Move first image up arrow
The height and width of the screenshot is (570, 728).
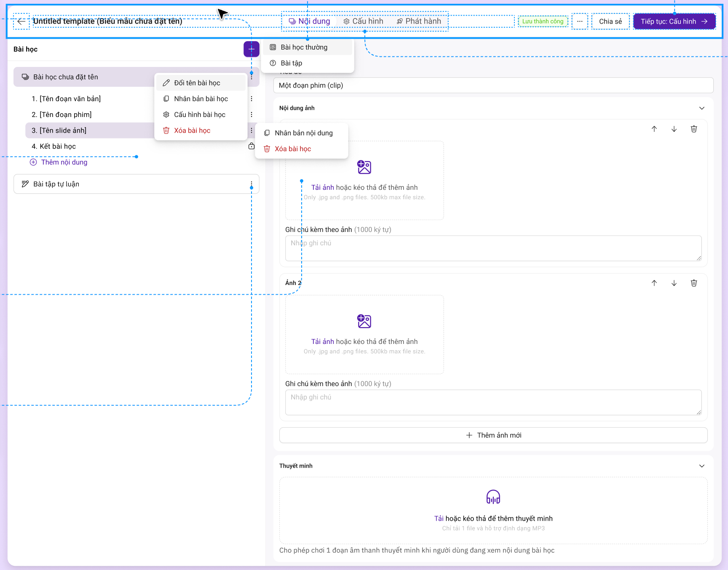point(654,129)
